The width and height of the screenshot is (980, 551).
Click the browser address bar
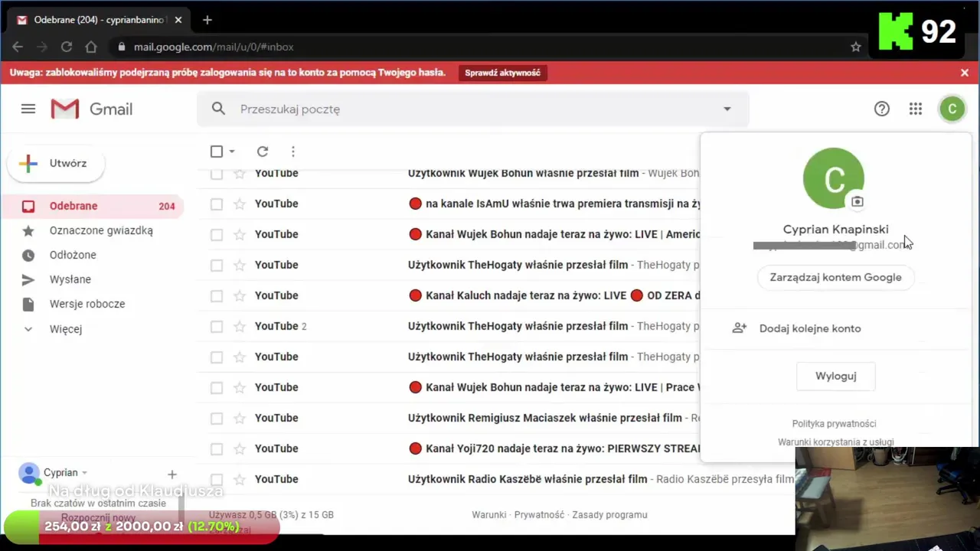[482, 47]
